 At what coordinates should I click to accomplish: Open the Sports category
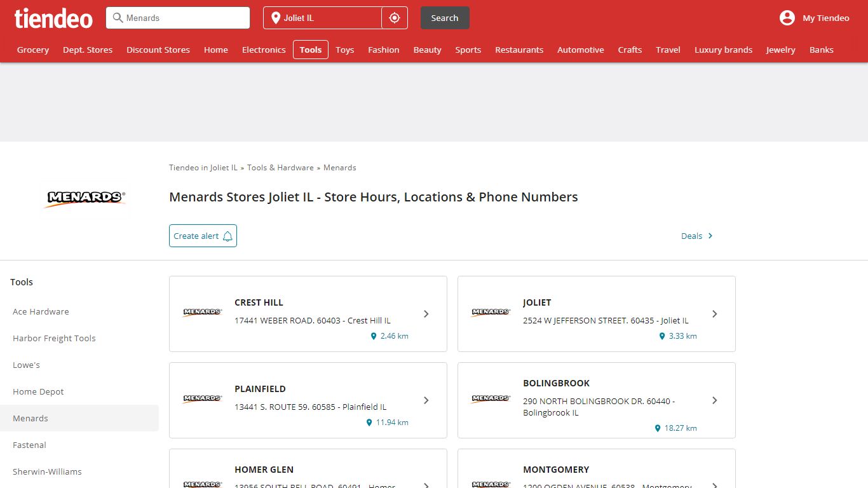point(468,50)
